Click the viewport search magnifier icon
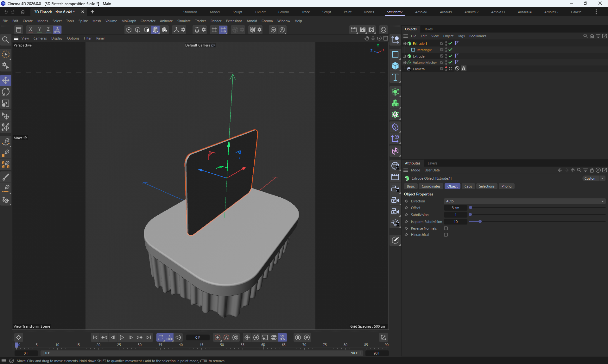Image resolution: width=608 pixels, height=364 pixels. tap(5, 40)
